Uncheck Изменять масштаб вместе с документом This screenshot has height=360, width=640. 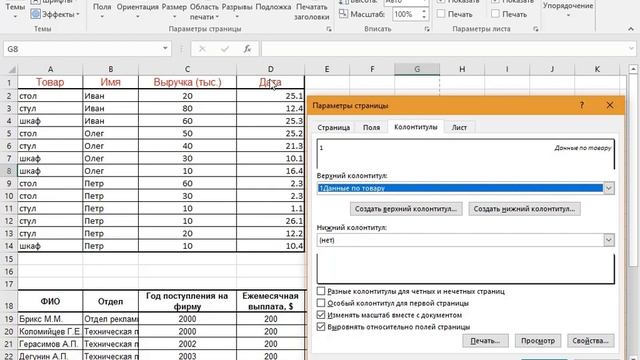321,315
